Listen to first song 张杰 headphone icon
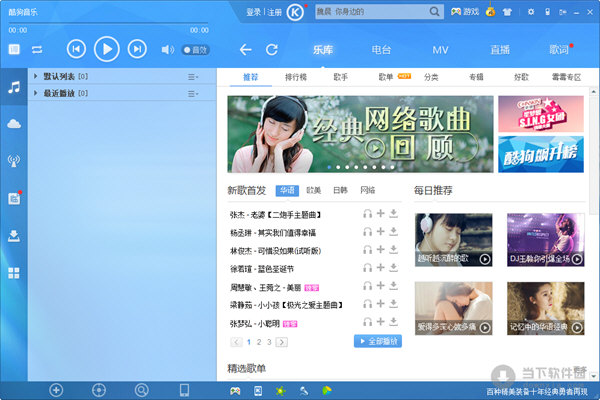Image resolution: width=600 pixels, height=400 pixels. coord(367,214)
